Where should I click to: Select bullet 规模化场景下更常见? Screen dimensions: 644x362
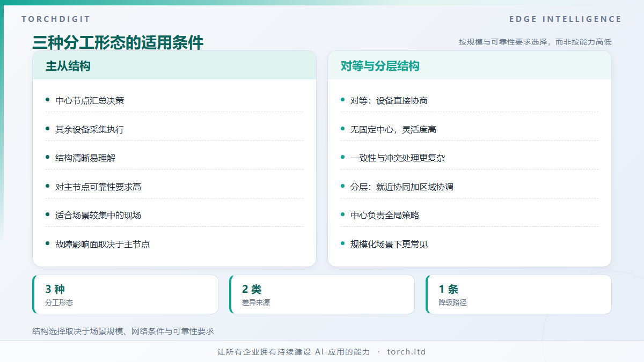389,244
